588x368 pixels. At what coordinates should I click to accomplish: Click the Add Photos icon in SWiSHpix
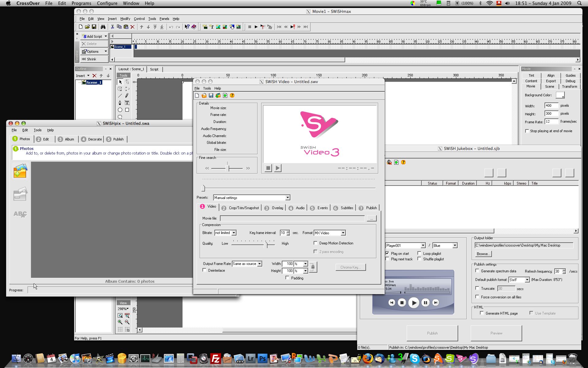[21, 171]
